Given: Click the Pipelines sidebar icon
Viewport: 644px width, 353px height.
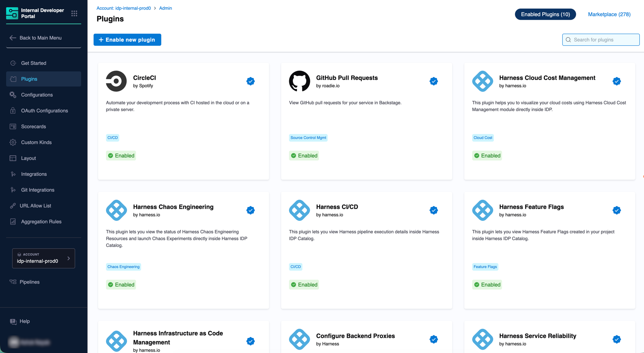Looking at the screenshot, I should click(13, 282).
